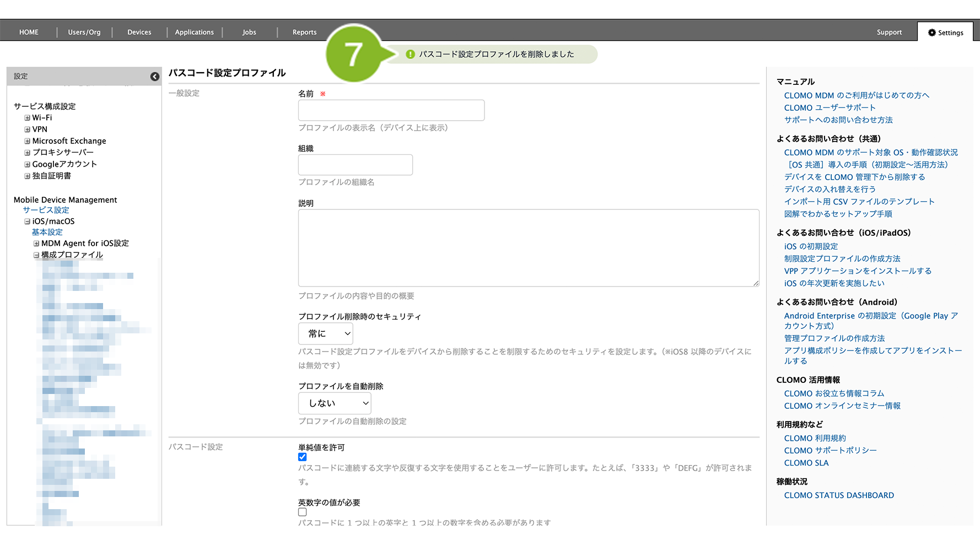Expand the Wi-Fi tree node
Viewport: 980px width, 551px height.
point(27,118)
